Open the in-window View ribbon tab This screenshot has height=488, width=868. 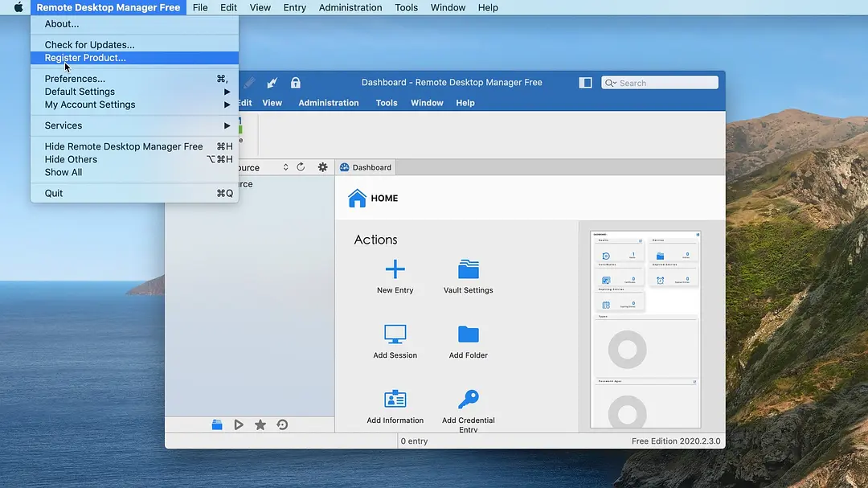pyautogui.click(x=272, y=103)
